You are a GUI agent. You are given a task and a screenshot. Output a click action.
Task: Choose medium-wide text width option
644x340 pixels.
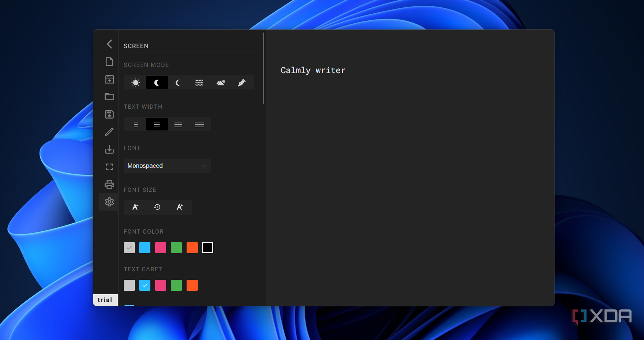pyautogui.click(x=178, y=124)
